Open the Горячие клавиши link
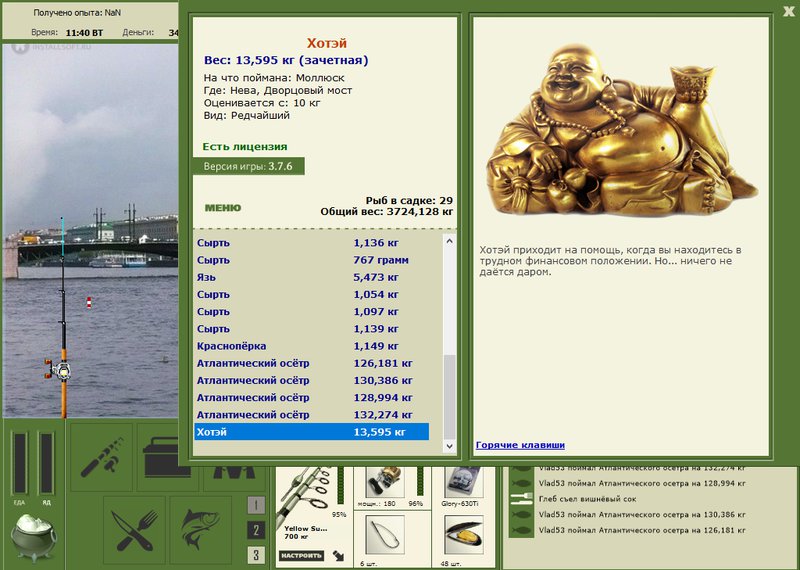Screen dimensions: 800x570 click(520, 445)
